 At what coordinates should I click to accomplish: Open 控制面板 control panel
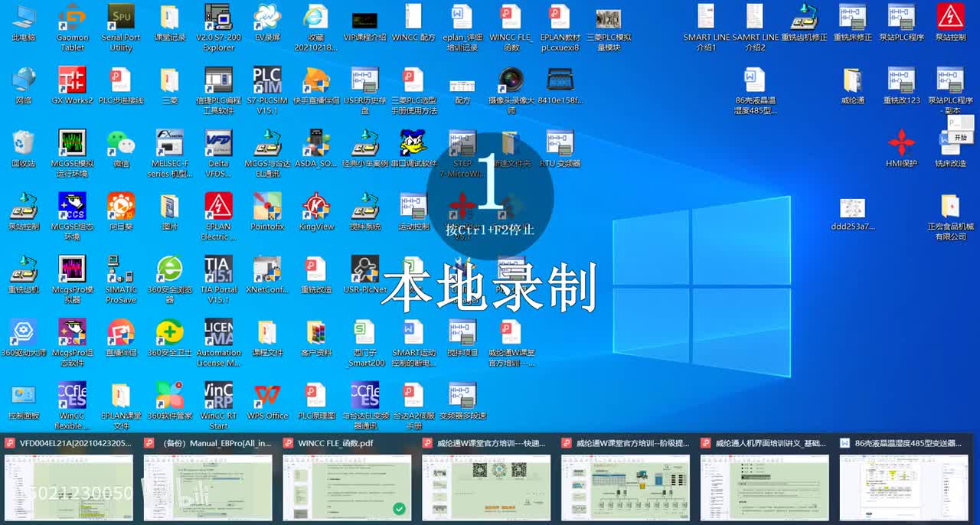pyautogui.click(x=23, y=402)
